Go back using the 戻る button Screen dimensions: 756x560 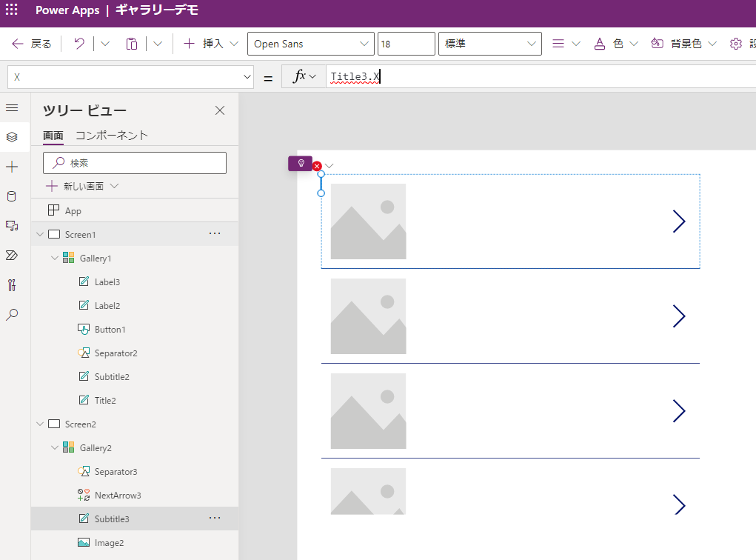31,44
